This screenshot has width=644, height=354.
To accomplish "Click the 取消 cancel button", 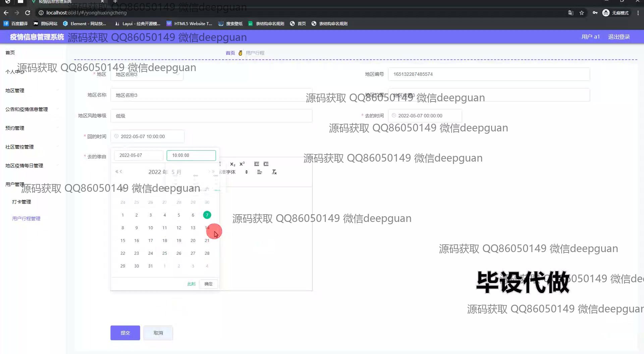I will 158,333.
